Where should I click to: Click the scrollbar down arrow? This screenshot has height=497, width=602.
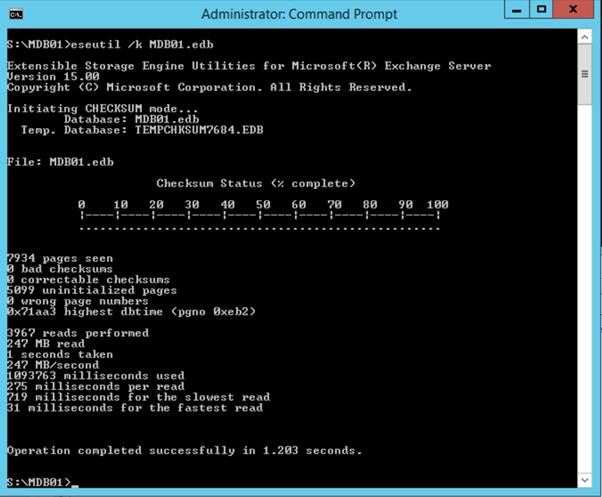tap(585, 482)
